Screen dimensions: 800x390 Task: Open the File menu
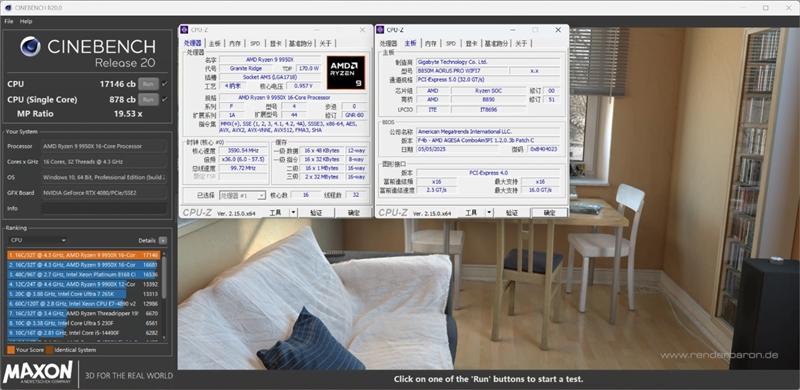pos(9,21)
